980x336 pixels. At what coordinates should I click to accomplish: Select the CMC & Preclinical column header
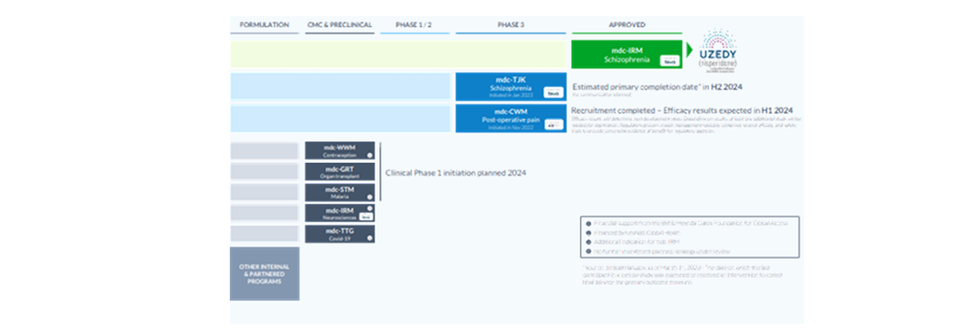(x=339, y=25)
